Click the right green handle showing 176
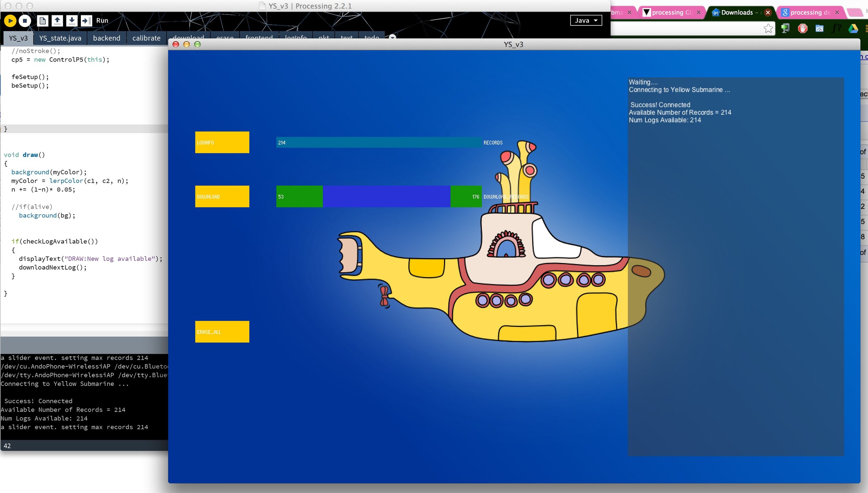Viewport: 868px width, 493px height. pyautogui.click(x=466, y=196)
